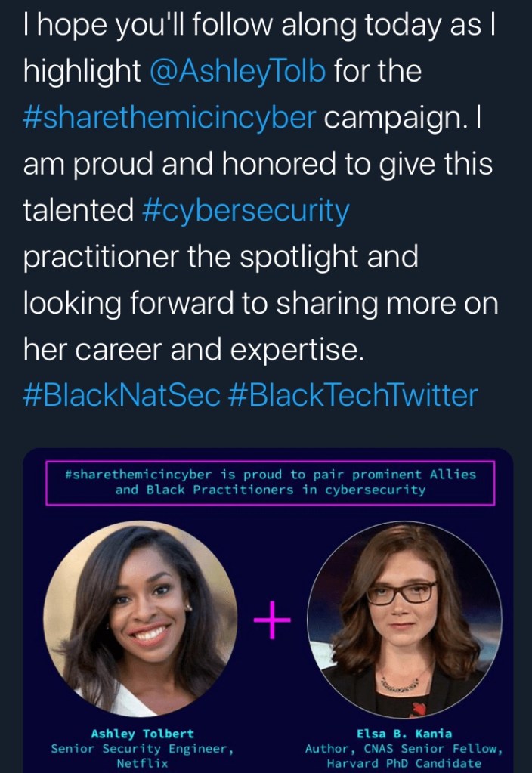This screenshot has height=773, width=532.
Task: Click the first line starting "I hope you'll"
Action: pos(249,26)
